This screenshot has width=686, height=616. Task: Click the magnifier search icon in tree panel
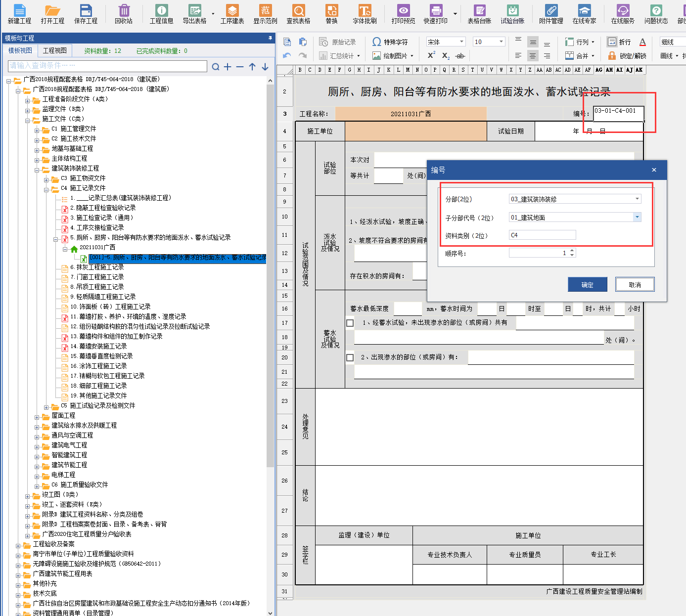[x=216, y=67]
